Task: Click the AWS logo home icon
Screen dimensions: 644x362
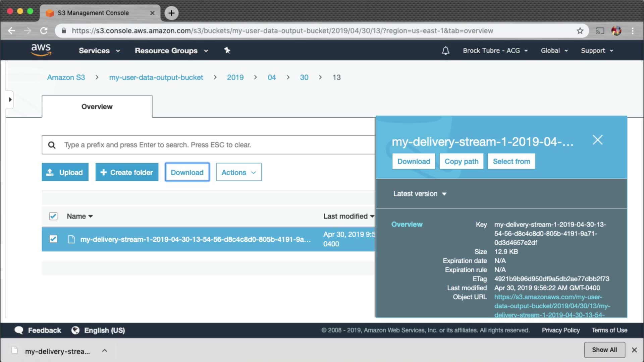Action: click(x=41, y=50)
